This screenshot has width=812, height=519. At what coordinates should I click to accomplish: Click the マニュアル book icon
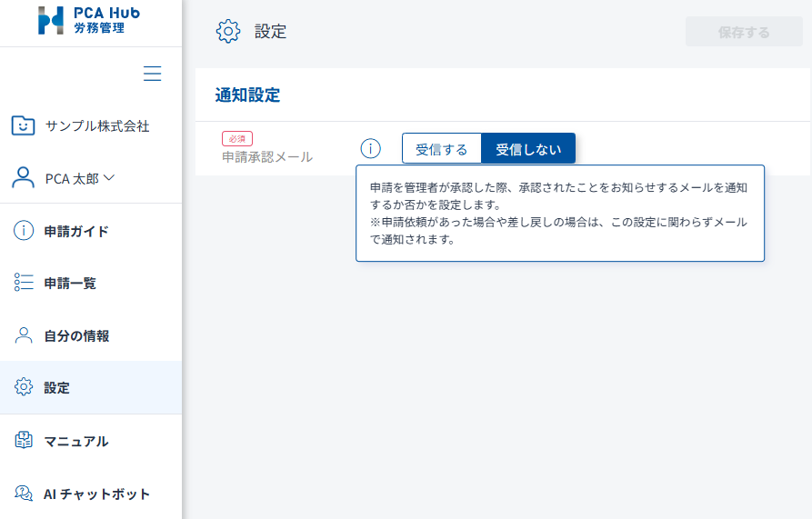pyautogui.click(x=24, y=441)
